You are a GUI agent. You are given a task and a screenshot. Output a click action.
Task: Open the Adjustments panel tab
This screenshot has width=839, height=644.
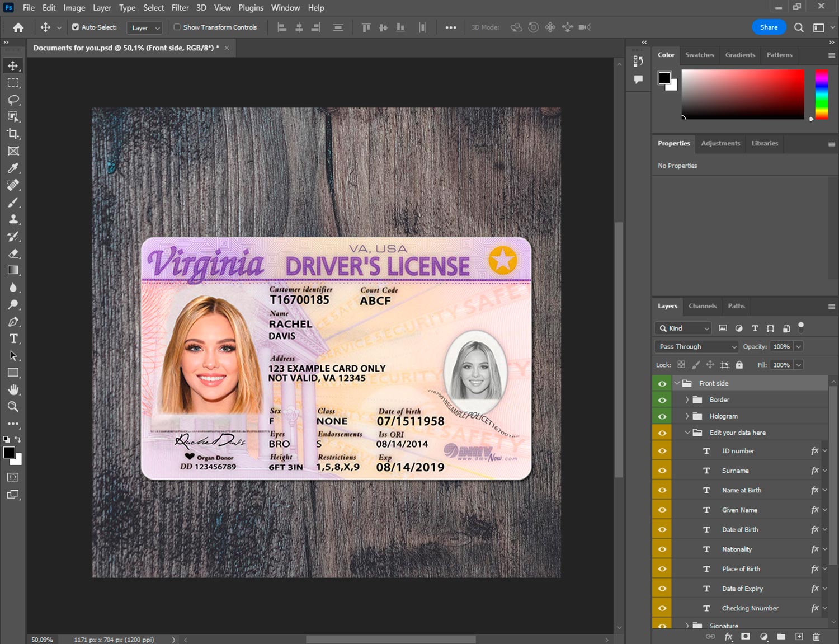tap(720, 143)
